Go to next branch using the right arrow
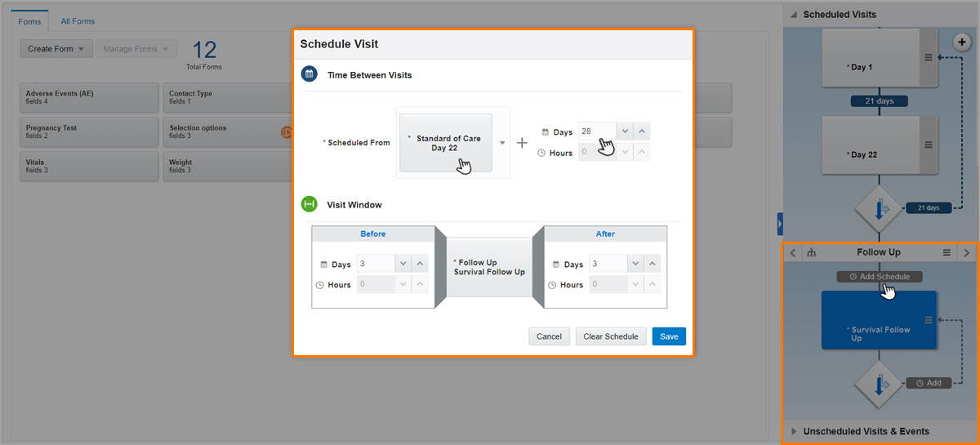980x445 pixels. [x=966, y=253]
